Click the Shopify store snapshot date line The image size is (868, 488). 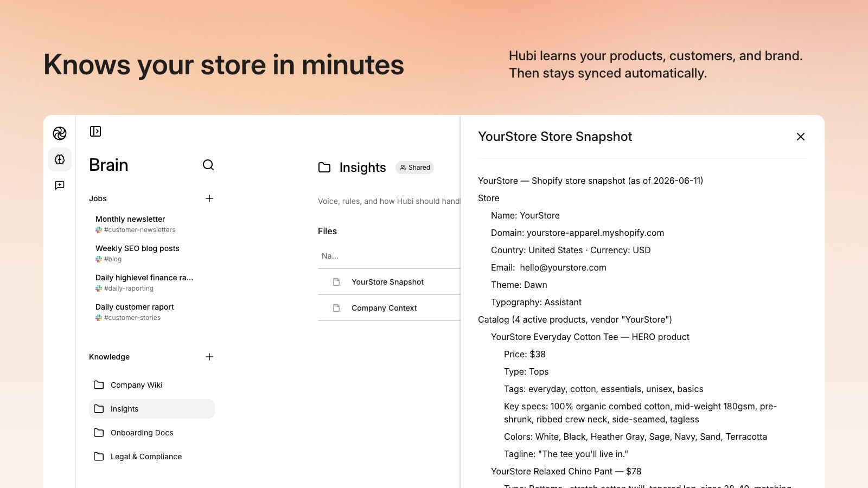[590, 181]
